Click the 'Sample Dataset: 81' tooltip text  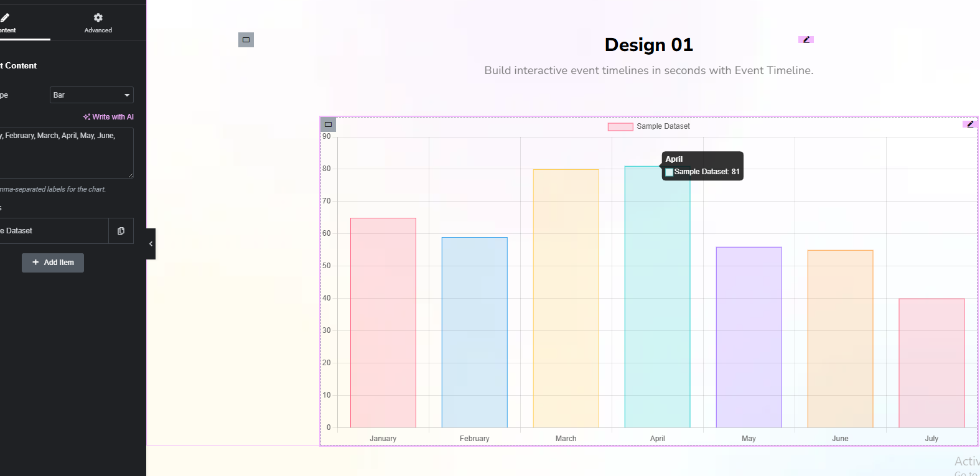707,172
